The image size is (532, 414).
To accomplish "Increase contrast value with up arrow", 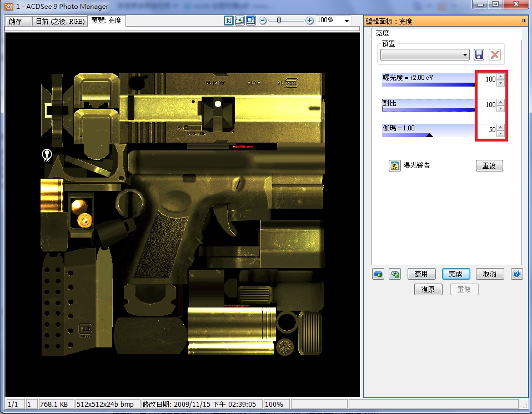I will click(x=500, y=102).
